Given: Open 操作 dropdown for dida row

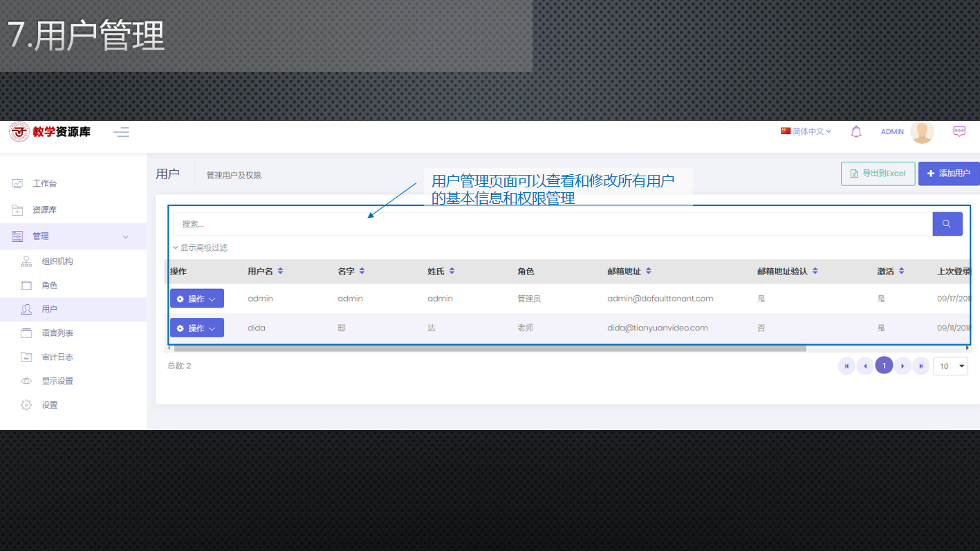Looking at the screenshot, I should (x=197, y=328).
